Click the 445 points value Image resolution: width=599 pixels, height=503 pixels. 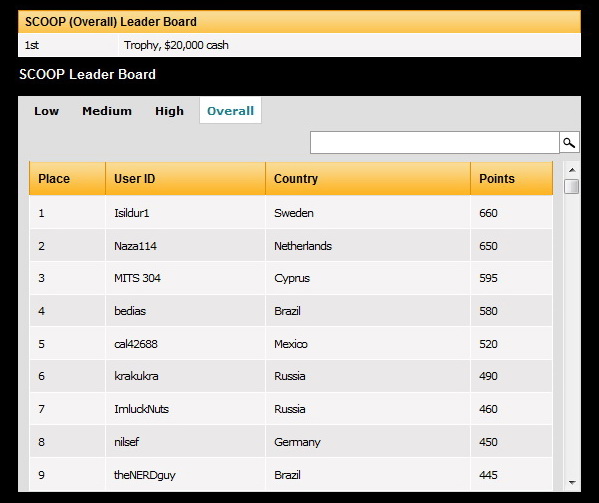tap(488, 475)
